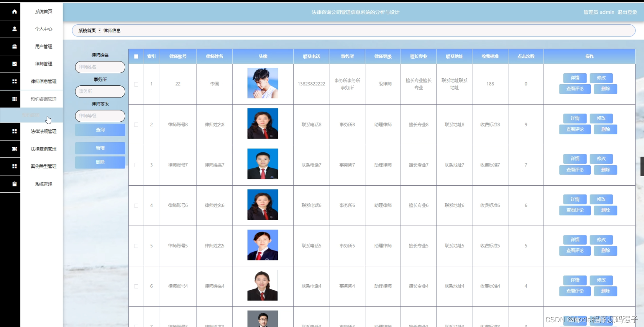Click the 删除 button below 新增
Viewport: 644px width, 327px height.
(x=100, y=162)
